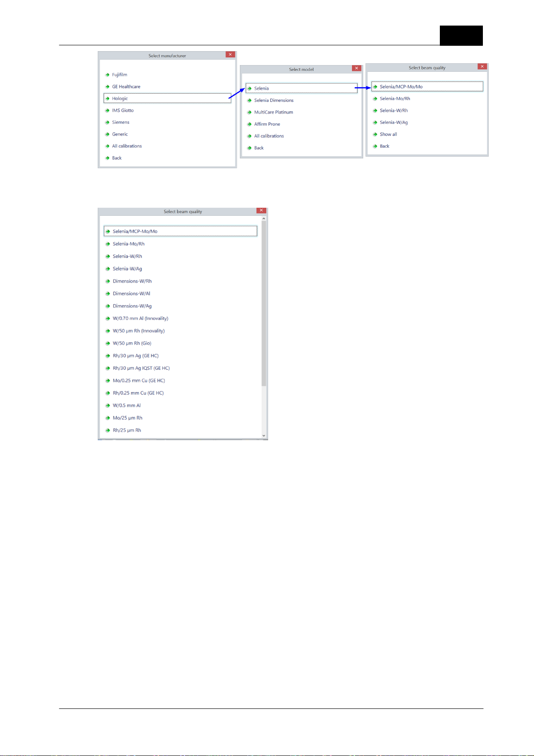Click the green arrow icon beside Fujifilm
This screenshot has height=756, width=534.
(x=108, y=75)
